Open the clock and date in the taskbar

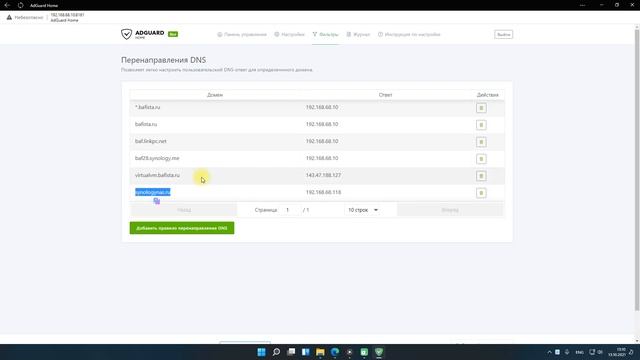pos(617,352)
